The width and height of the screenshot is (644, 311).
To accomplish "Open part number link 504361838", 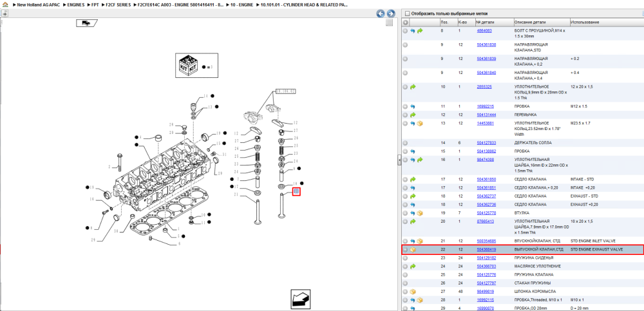I will click(486, 45).
